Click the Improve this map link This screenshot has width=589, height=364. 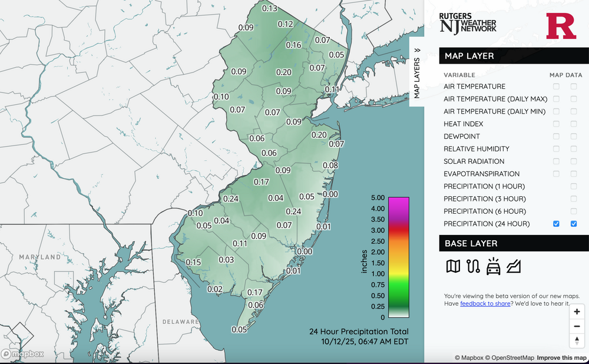[x=560, y=358]
